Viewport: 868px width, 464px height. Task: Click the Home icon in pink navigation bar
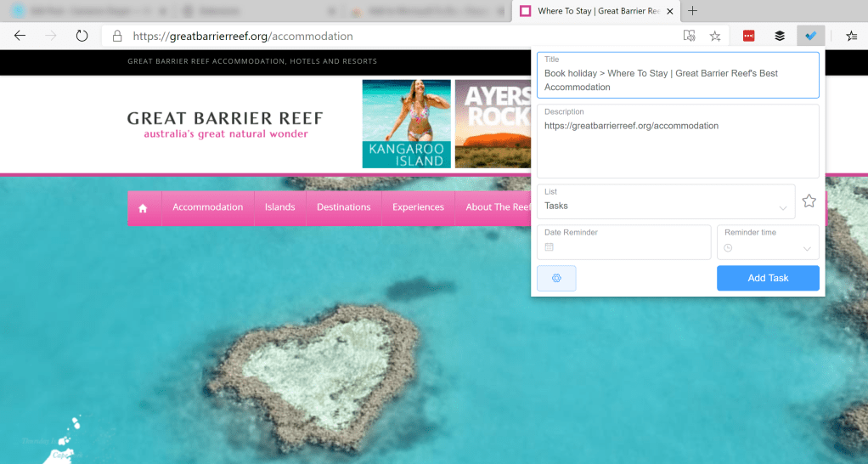pos(143,208)
